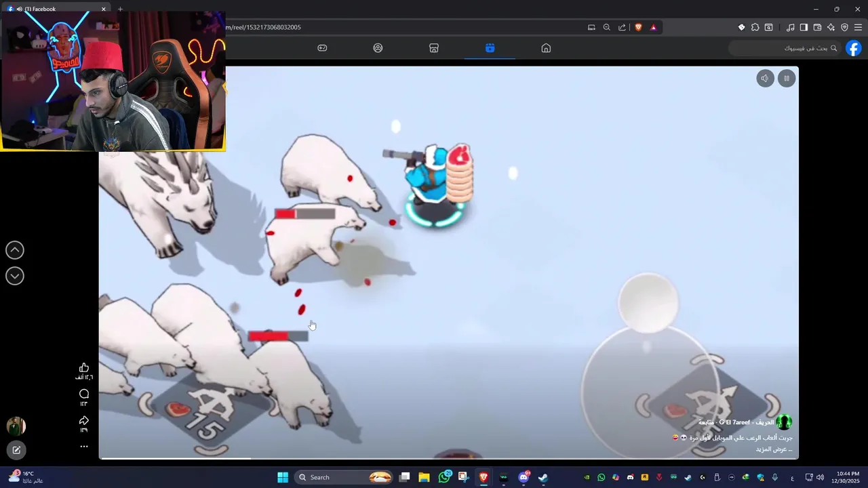
Task: Like the reel with the thumbs-up icon
Action: (84, 367)
